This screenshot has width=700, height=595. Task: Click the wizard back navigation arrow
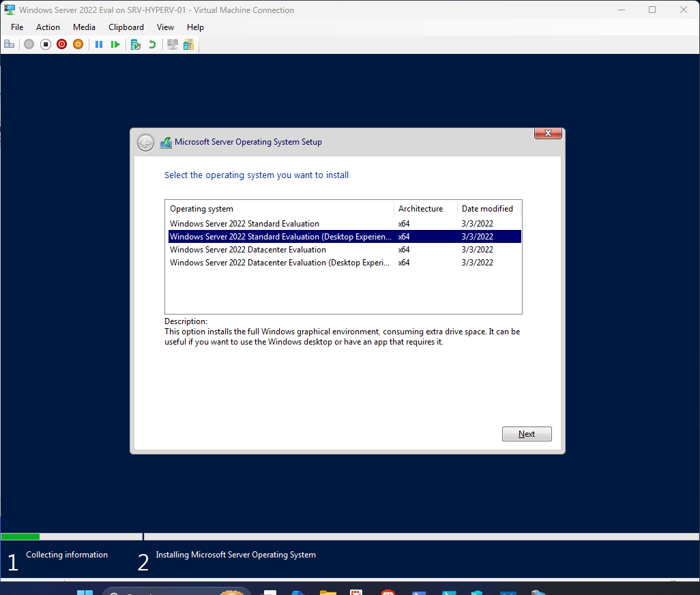tap(145, 143)
